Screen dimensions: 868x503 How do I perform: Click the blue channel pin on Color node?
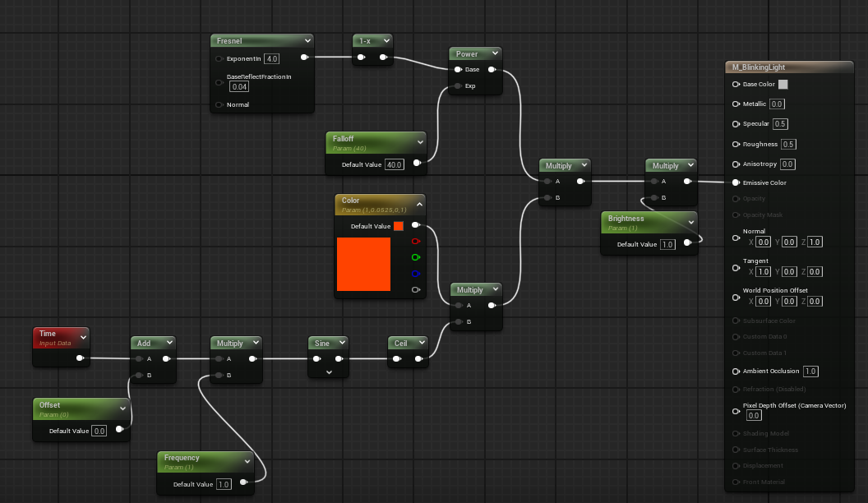click(416, 274)
